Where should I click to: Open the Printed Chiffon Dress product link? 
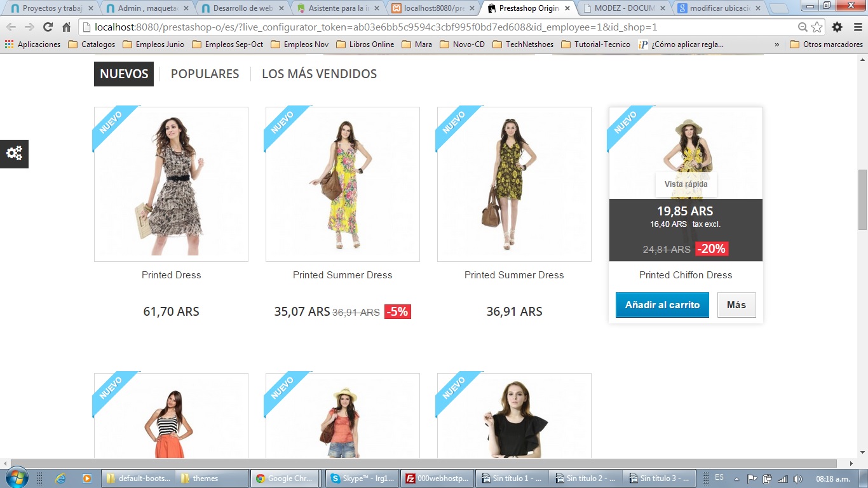pos(686,275)
